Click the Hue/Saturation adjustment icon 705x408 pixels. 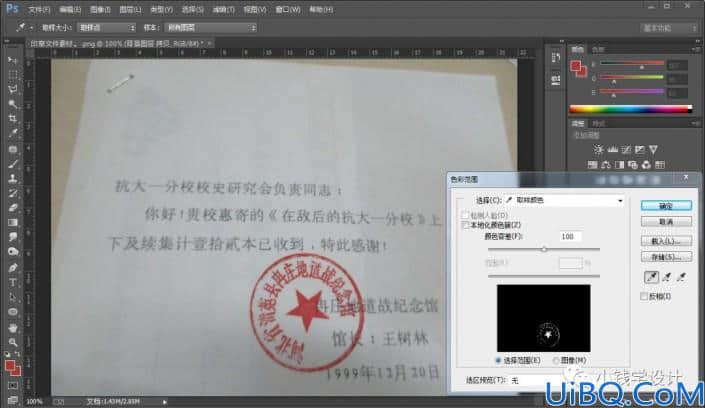point(593,165)
